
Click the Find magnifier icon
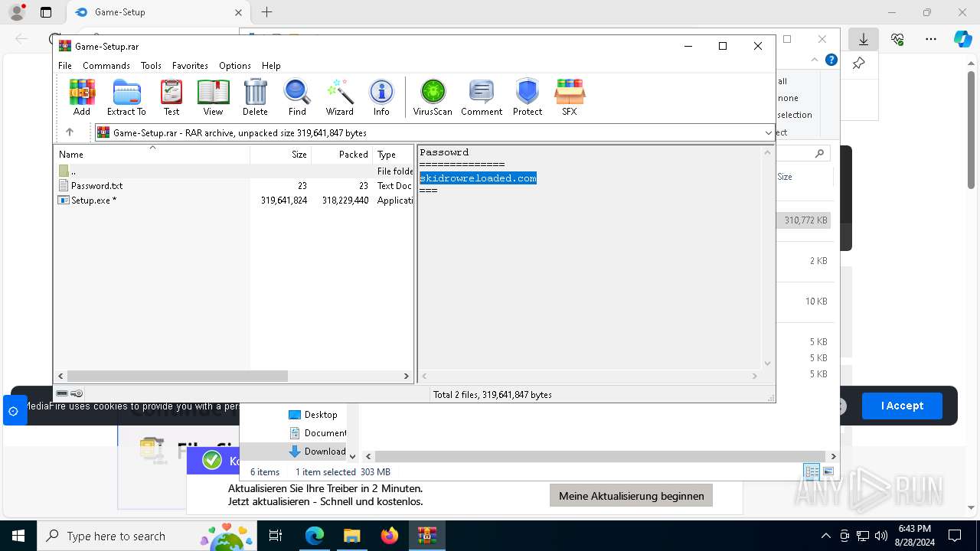(x=297, y=97)
